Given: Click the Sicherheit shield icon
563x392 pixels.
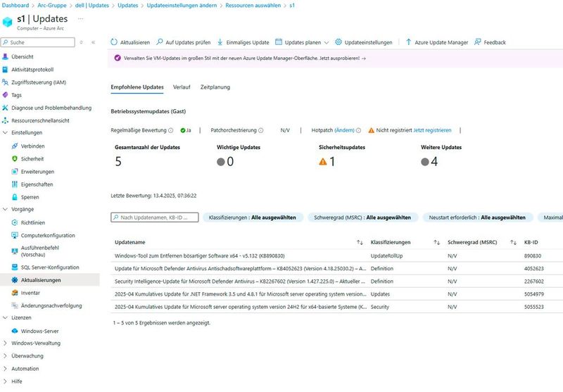Looking at the screenshot, I should point(15,158).
